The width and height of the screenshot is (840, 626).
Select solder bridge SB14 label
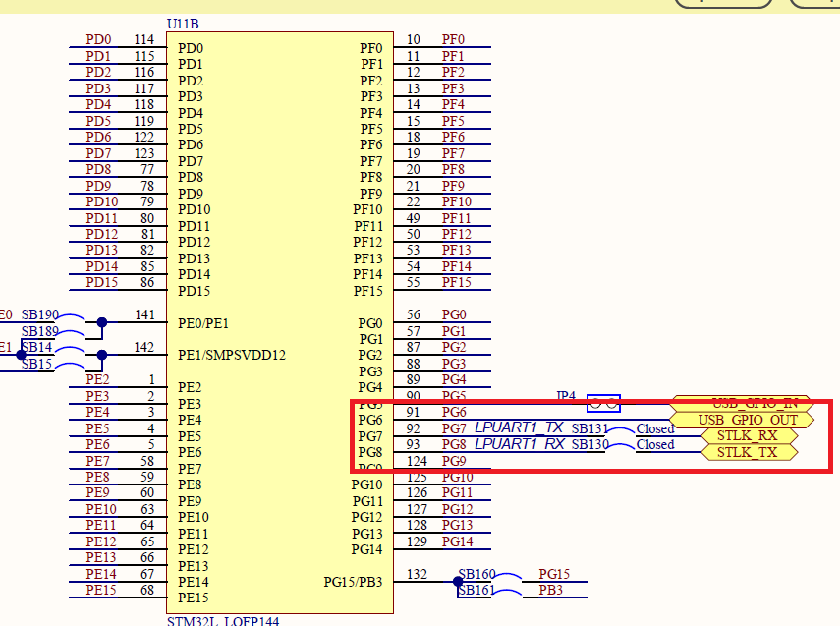pos(36,347)
